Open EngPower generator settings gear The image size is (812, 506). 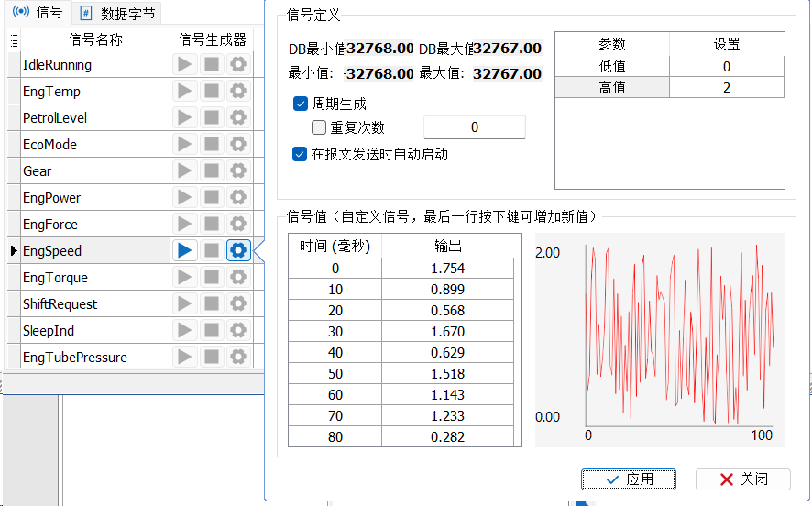pyautogui.click(x=238, y=197)
